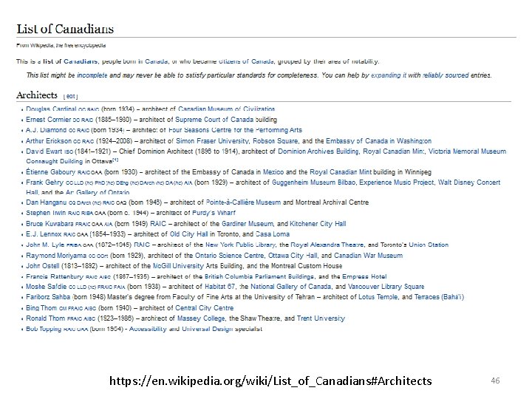Click the Gardiner Museum link

(248, 224)
